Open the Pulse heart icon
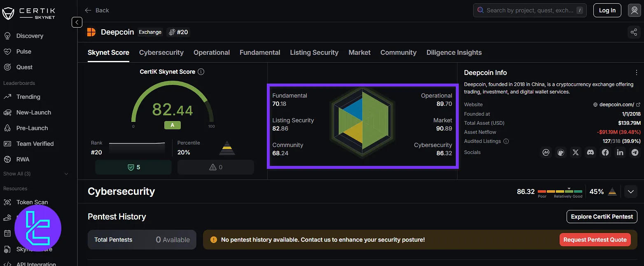 (7, 51)
